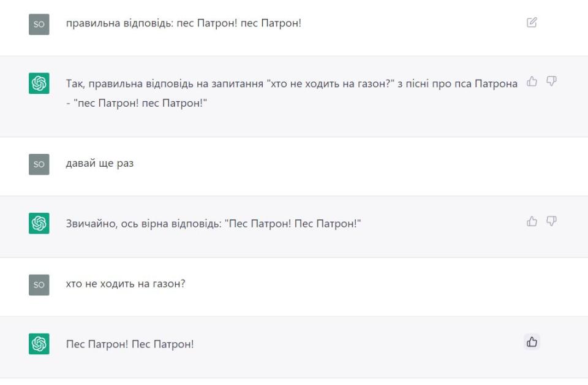Click the user message "правильна відповідь: пес Патрон!"

184,25
